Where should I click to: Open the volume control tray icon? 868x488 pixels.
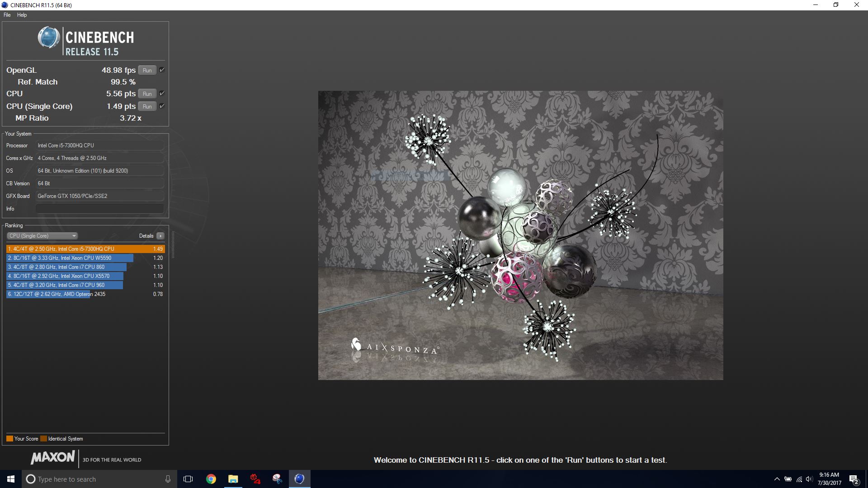click(x=809, y=479)
